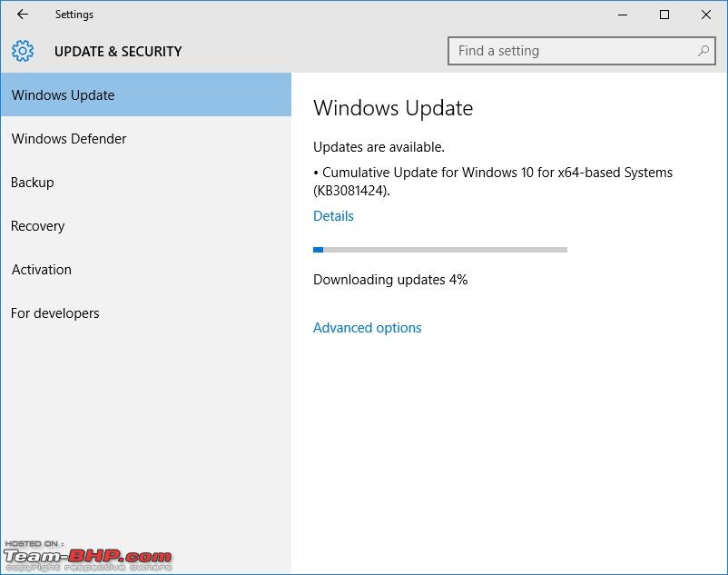Close the Settings window

pos(705,15)
